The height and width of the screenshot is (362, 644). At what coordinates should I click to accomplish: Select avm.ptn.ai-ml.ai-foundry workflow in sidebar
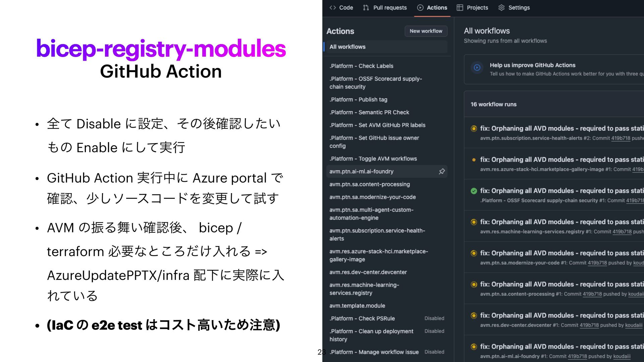387,171
